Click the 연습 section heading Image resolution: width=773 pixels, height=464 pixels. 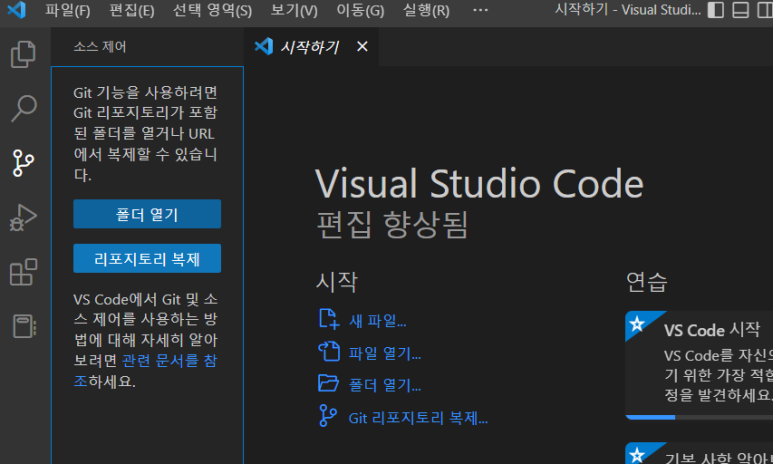click(x=647, y=282)
